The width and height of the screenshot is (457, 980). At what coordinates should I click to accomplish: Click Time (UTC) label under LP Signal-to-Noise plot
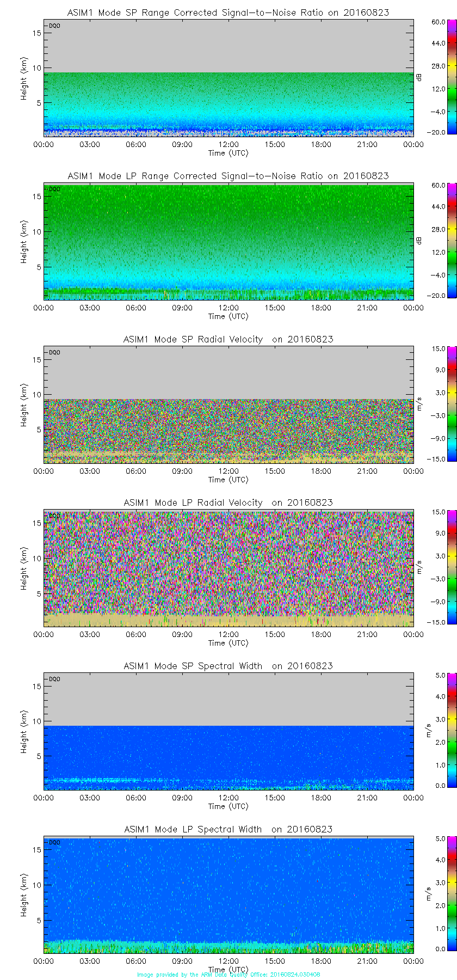pyautogui.click(x=228, y=316)
